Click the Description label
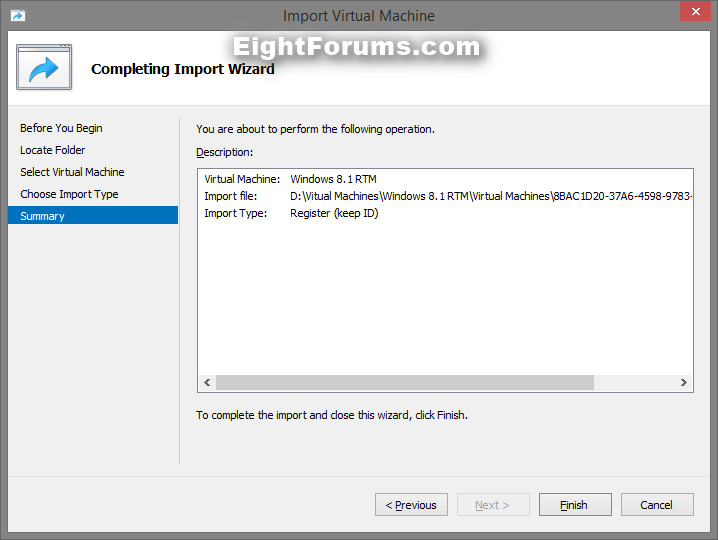Image resolution: width=718 pixels, height=540 pixels. [x=224, y=153]
